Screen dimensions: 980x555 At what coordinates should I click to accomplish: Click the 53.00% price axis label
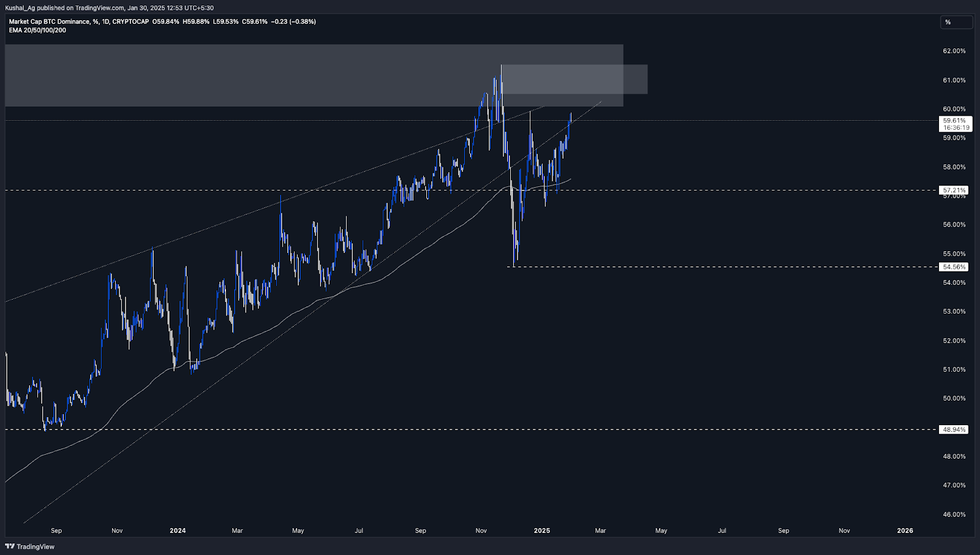[954, 312]
